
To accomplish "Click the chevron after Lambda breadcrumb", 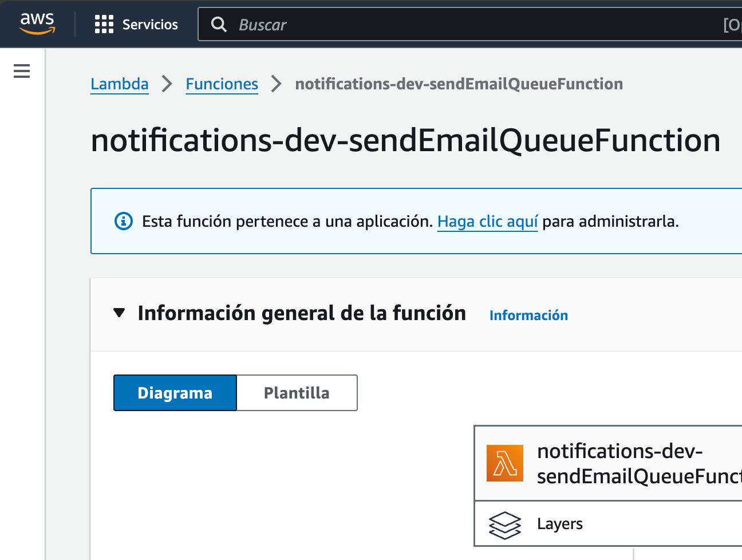I will [167, 84].
